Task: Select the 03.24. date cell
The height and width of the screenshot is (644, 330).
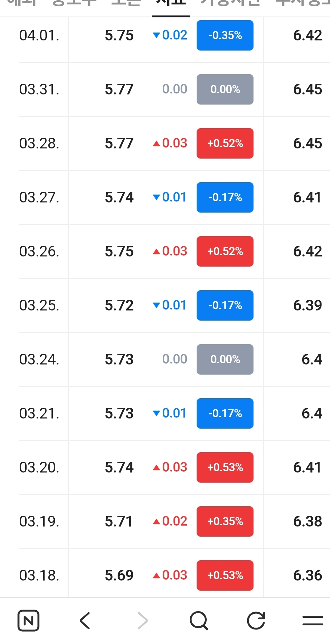Action: (39, 359)
